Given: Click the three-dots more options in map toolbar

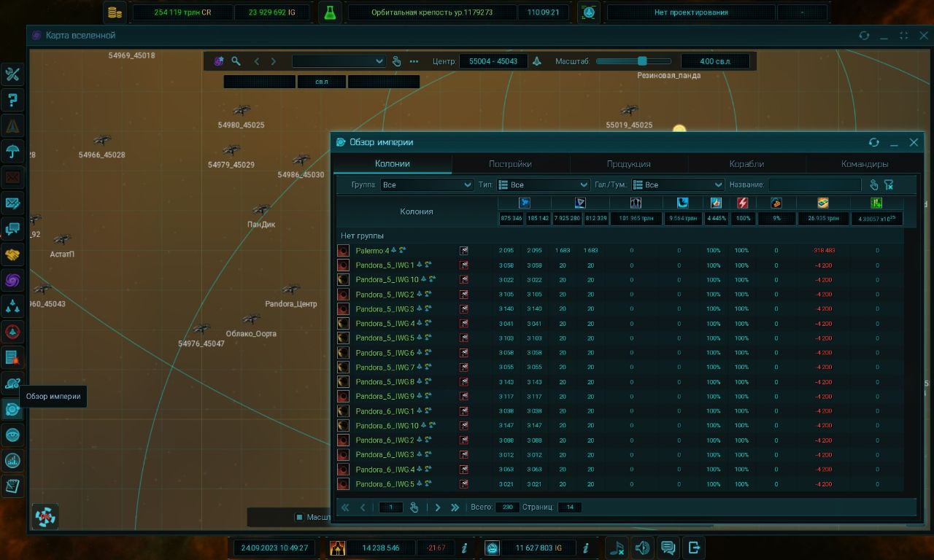Looking at the screenshot, I should (x=414, y=61).
